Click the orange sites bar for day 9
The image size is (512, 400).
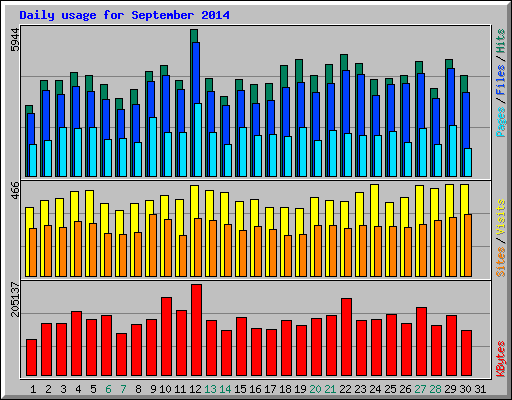153,245
